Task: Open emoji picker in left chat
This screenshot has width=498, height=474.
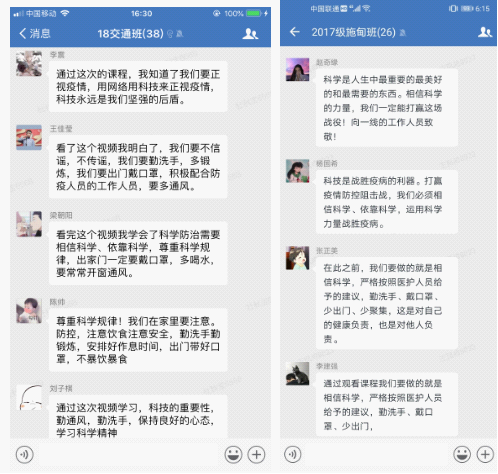Action: click(x=233, y=455)
